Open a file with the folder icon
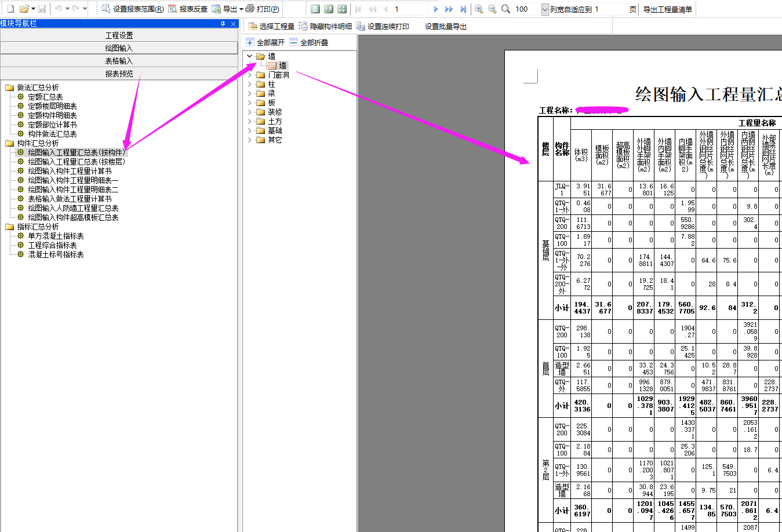 click(x=24, y=9)
